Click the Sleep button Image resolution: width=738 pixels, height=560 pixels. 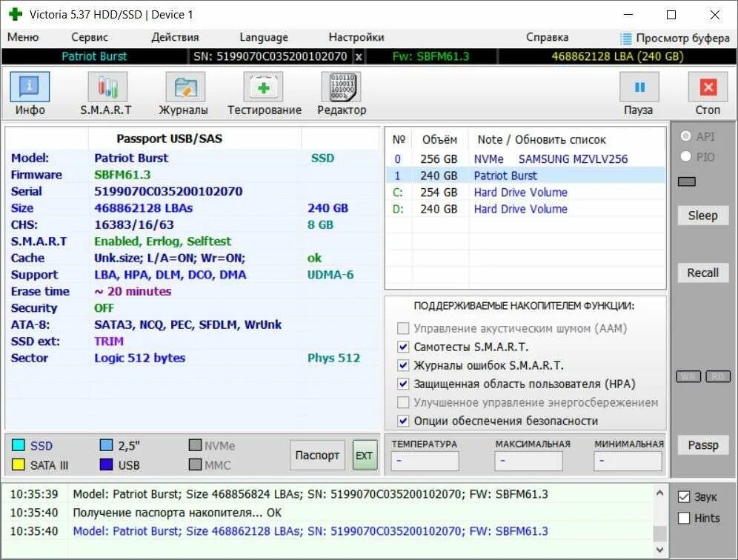[702, 216]
